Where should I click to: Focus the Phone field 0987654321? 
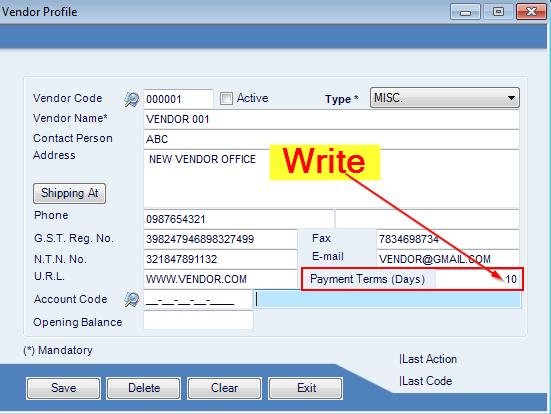(239, 219)
